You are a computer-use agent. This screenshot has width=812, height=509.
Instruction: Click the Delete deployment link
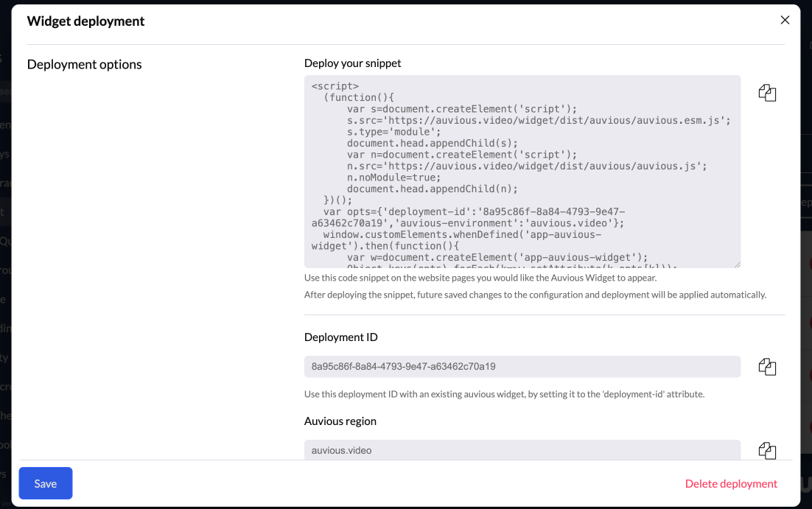pos(731,484)
